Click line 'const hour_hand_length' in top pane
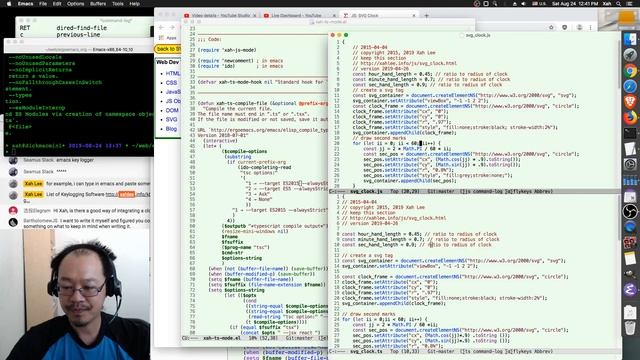Image resolution: width=640 pixels, height=360 pixels. [x=430, y=74]
